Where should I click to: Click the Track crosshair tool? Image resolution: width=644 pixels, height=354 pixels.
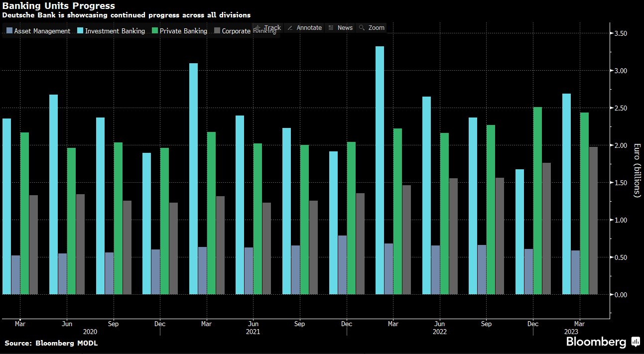pyautogui.click(x=268, y=28)
